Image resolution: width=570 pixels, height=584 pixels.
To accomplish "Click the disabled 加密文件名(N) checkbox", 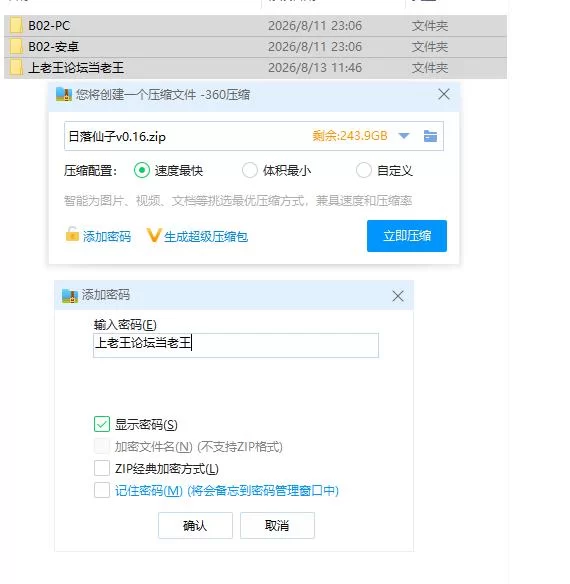I will 102,446.
